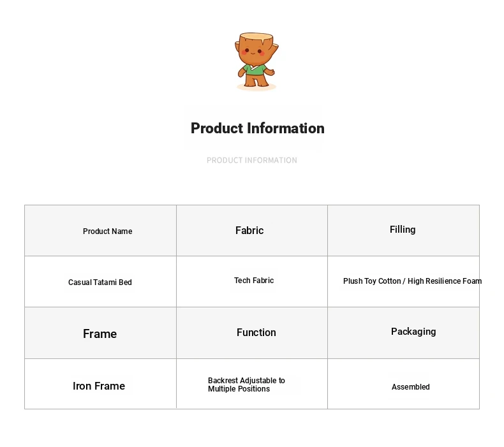Select the Tech Fabric cell

coord(252,282)
